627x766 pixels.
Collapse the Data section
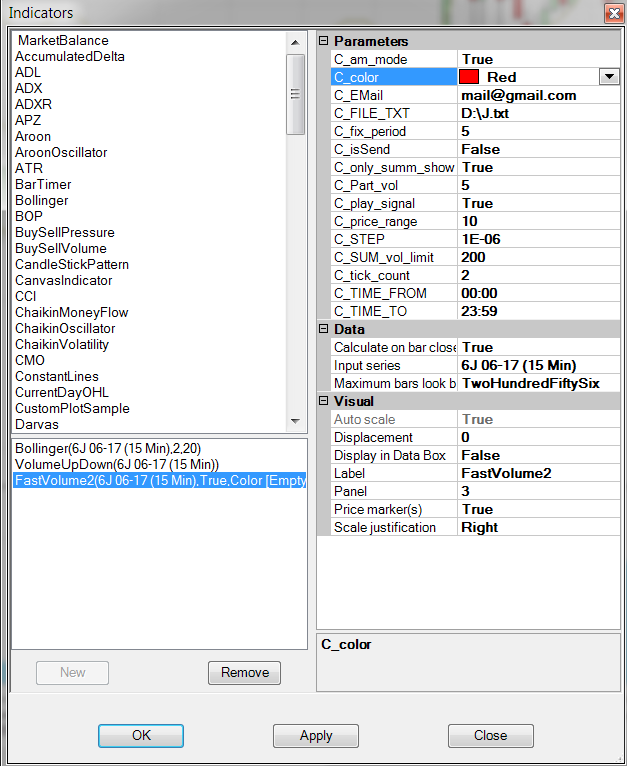point(323,329)
